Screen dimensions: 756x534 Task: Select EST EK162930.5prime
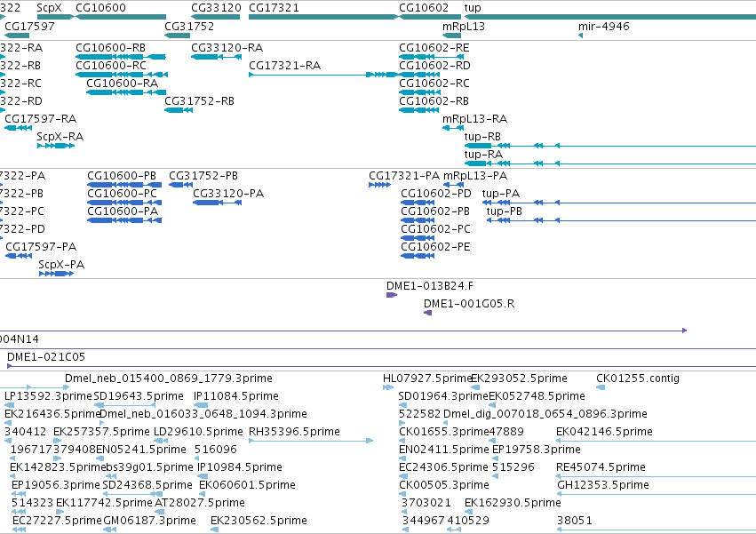513,503
